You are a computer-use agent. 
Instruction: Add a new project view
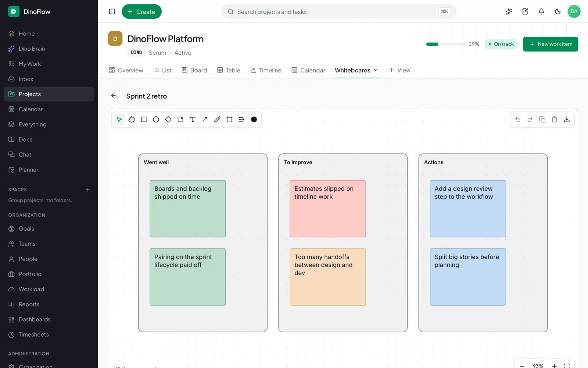coord(400,70)
